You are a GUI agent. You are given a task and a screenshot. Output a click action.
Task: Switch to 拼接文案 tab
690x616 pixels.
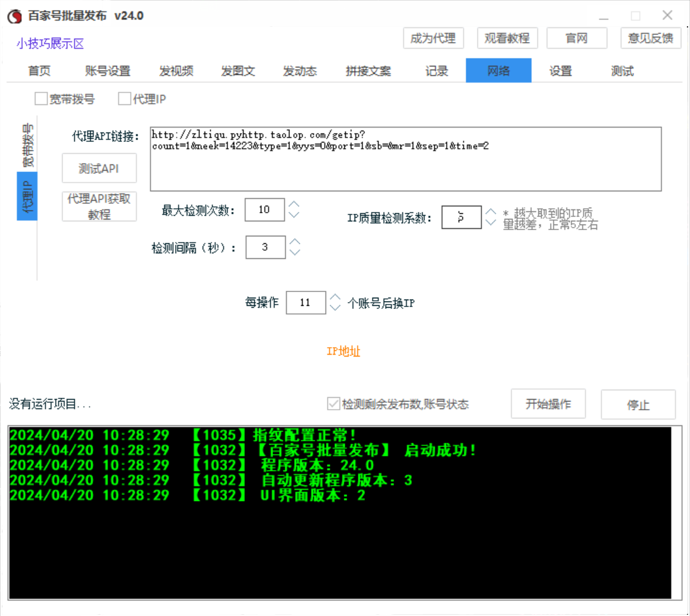point(368,71)
